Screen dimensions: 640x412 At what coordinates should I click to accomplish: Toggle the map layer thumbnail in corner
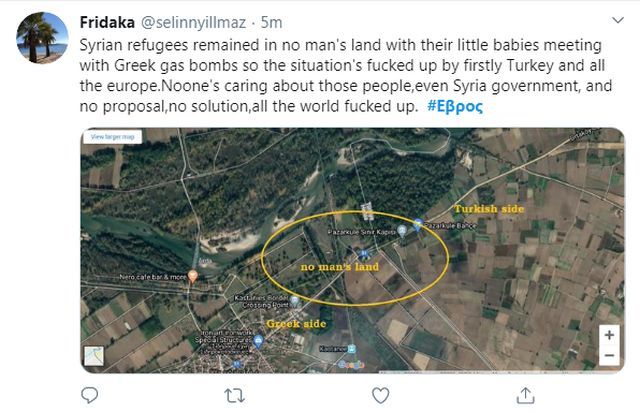pyautogui.click(x=94, y=356)
